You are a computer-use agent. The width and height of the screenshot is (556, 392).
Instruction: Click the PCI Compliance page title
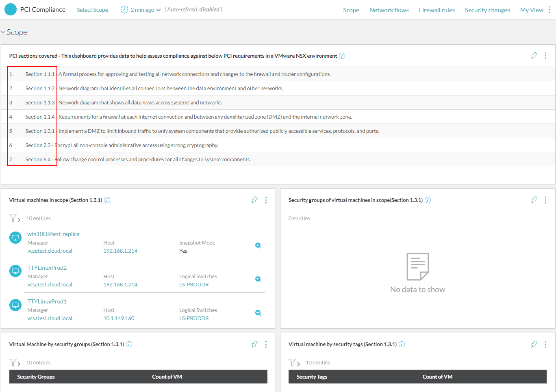click(x=43, y=9)
